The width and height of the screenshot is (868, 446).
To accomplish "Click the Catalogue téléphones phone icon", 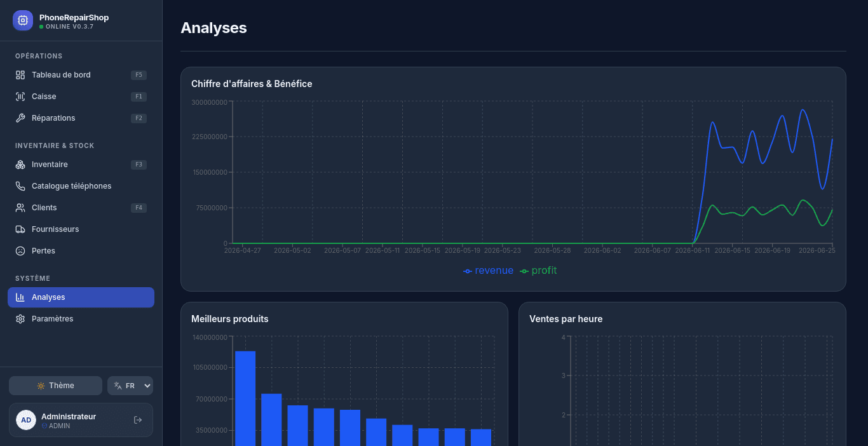I will tap(20, 186).
